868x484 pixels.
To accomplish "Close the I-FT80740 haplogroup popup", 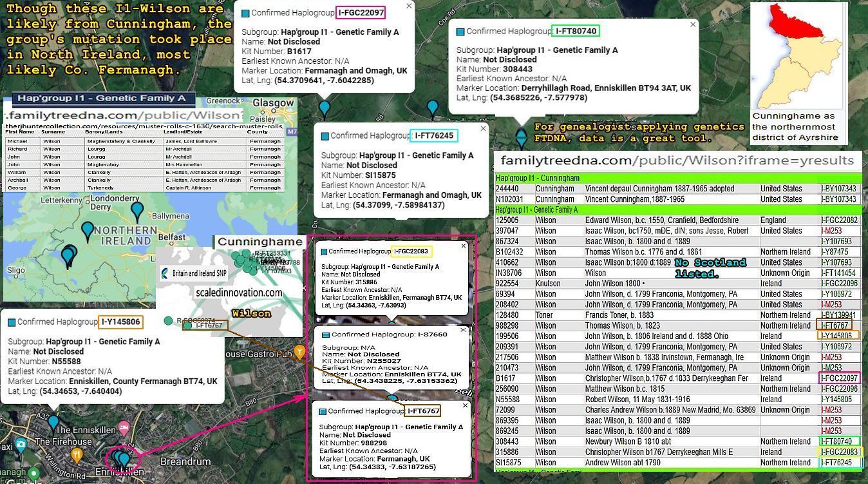I will coord(693,24).
